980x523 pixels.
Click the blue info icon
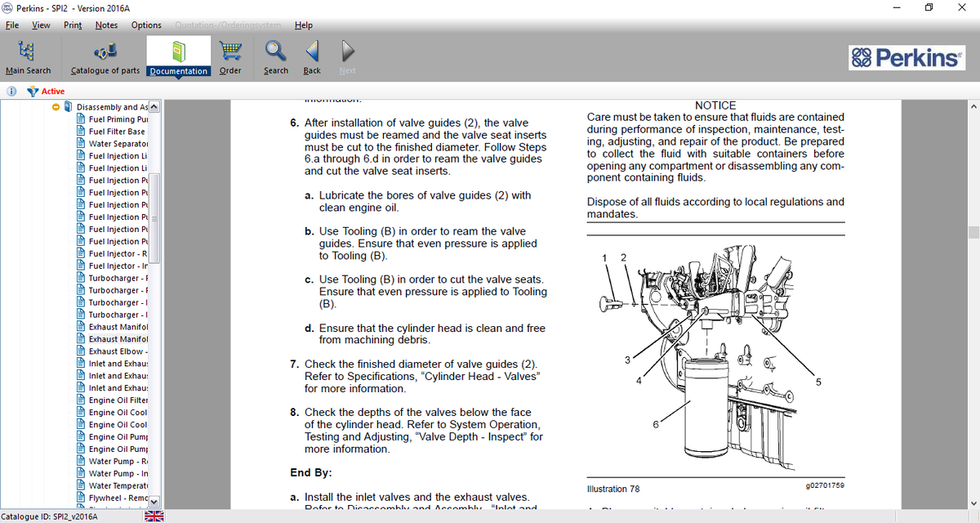[12, 91]
